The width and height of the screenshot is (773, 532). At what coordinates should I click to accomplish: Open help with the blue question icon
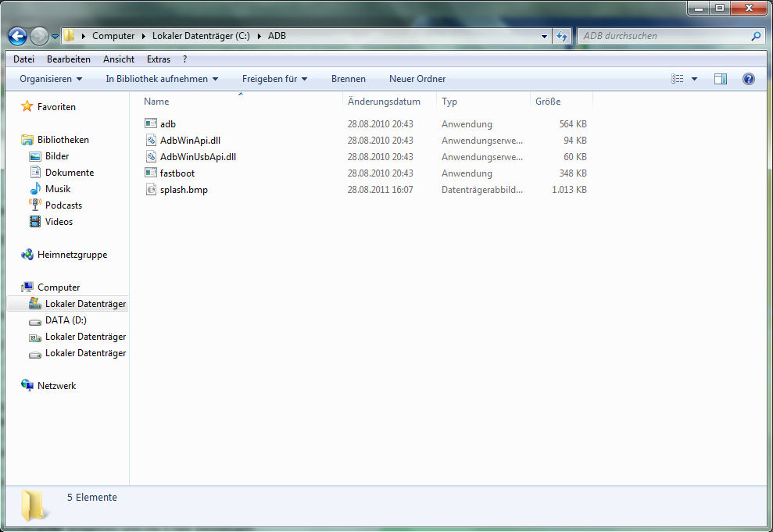pyautogui.click(x=748, y=79)
